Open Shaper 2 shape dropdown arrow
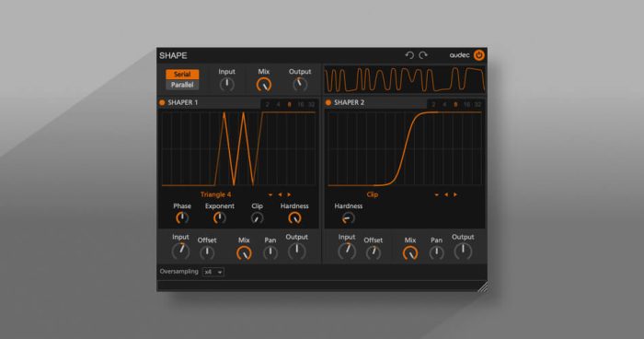 [x=437, y=194]
